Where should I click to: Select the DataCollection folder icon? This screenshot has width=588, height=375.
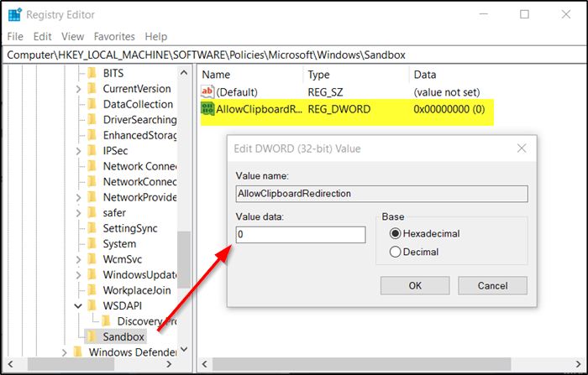(x=92, y=104)
